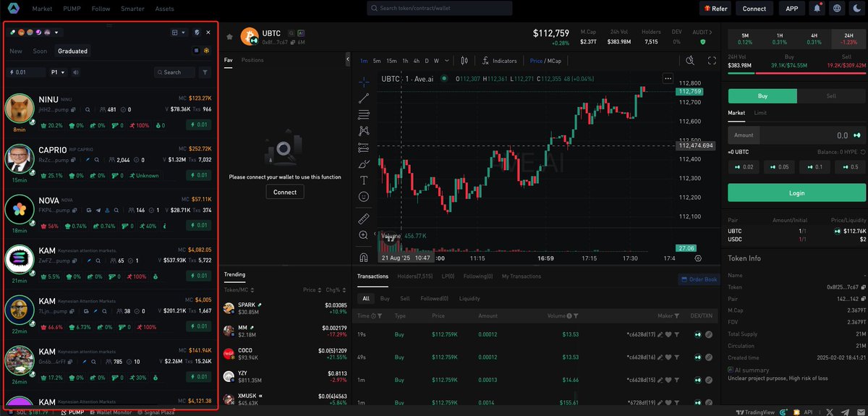Toggle sound speaker icon next to P1
The height and width of the screenshot is (416, 868).
pyautogui.click(x=76, y=72)
